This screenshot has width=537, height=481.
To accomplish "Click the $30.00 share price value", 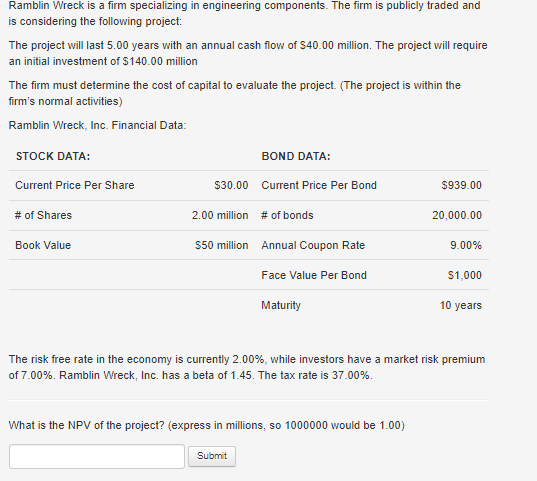I will pos(231,185).
